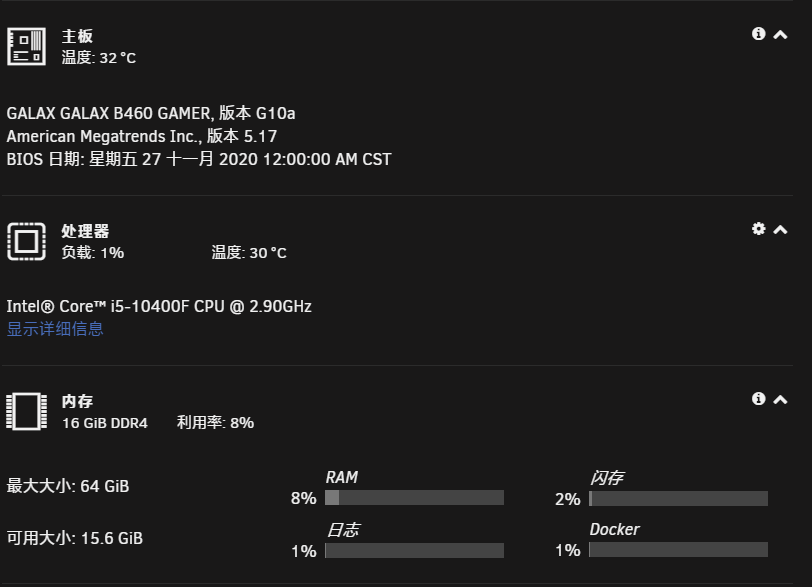Click the memory module icon
The image size is (812, 587).
point(26,412)
